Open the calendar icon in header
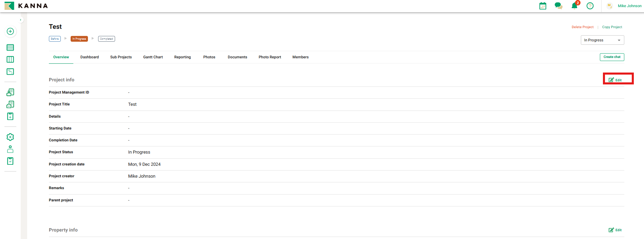Viewport: 644px width, 239px height. 542,6
